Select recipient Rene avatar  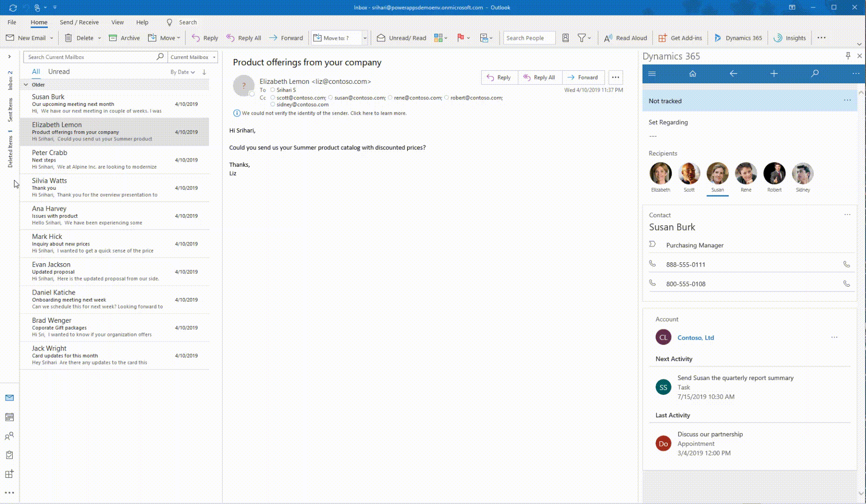pyautogui.click(x=746, y=173)
